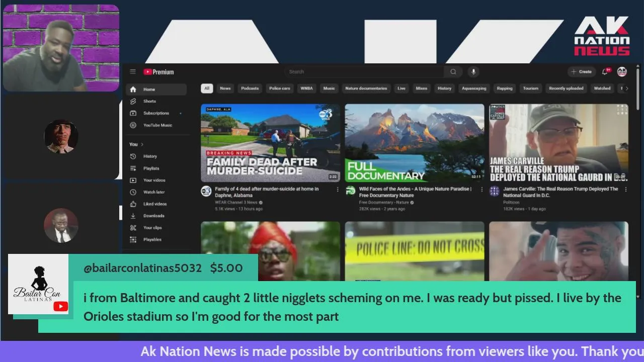Screen dimensions: 644x362
Task: Select the Aquascaping filter chip
Action: 474,88
